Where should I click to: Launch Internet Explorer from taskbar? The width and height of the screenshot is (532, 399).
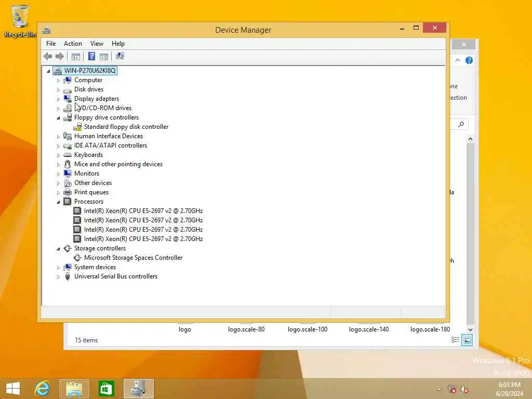point(43,389)
